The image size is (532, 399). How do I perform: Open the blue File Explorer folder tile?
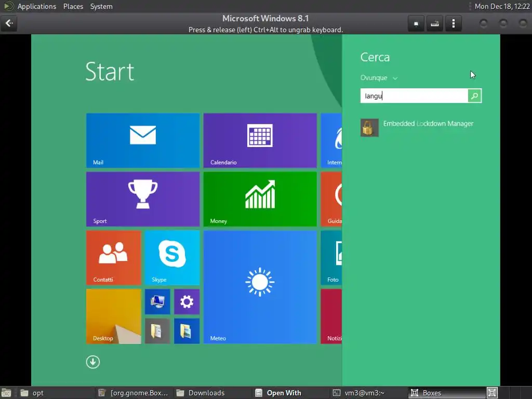(x=187, y=331)
